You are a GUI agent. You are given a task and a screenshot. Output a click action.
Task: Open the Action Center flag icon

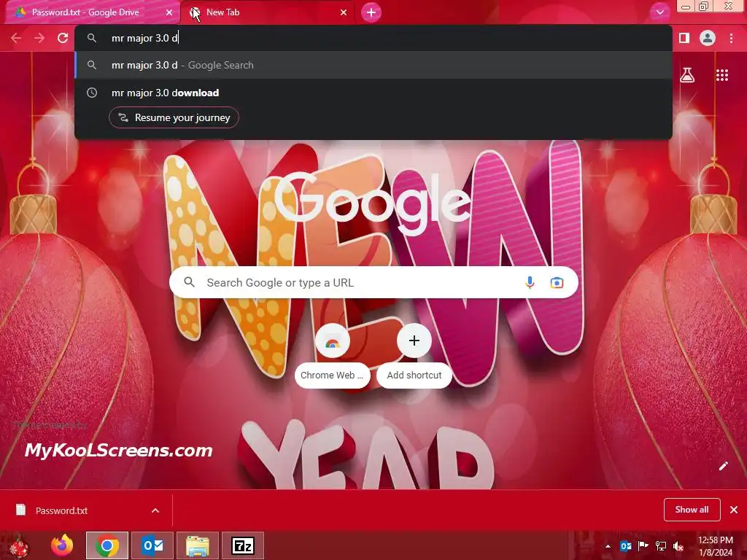point(643,546)
